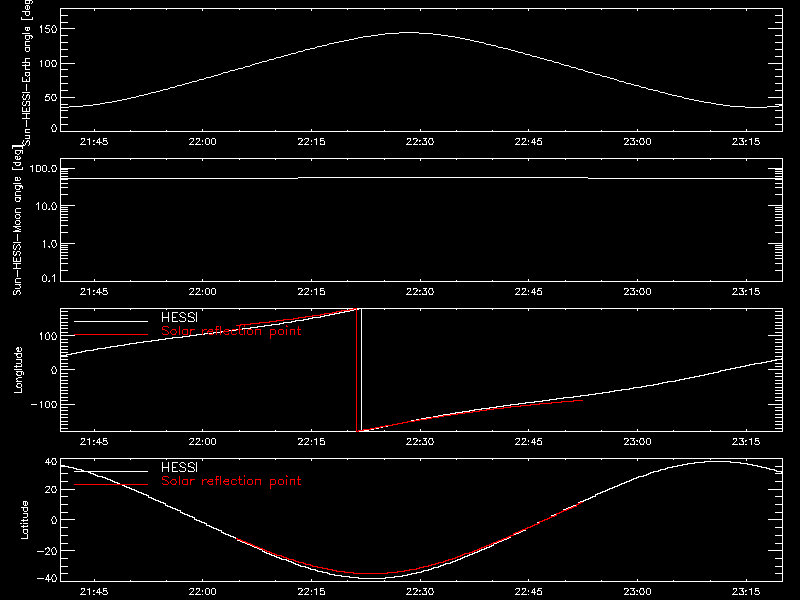Screen dimensions: 800x600
Task: Pick the white HESSI legend line in Longitude plot
Action: coord(111,321)
